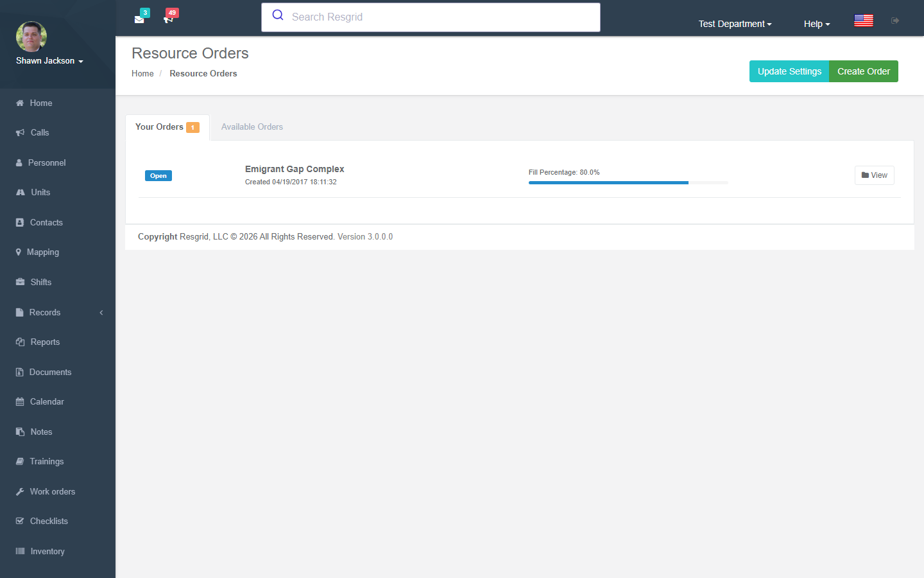Image resolution: width=924 pixels, height=578 pixels.
Task: Click the Create Order button
Action: coord(864,71)
